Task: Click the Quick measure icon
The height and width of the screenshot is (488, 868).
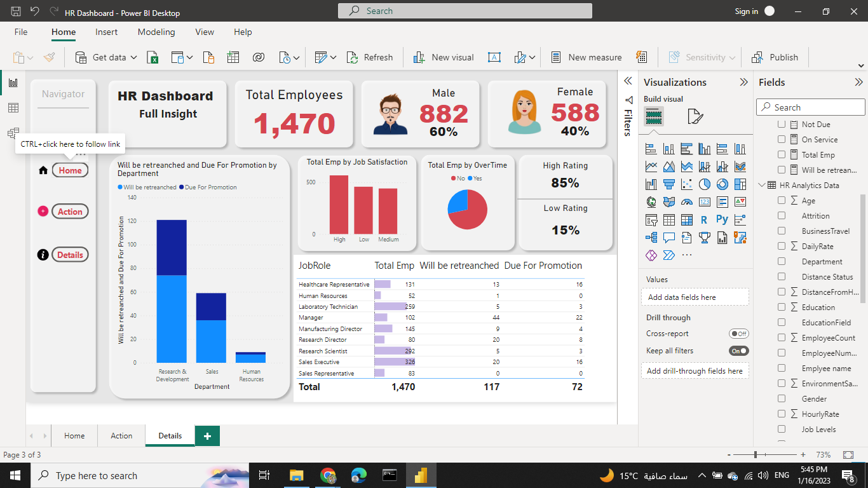Action: point(641,57)
